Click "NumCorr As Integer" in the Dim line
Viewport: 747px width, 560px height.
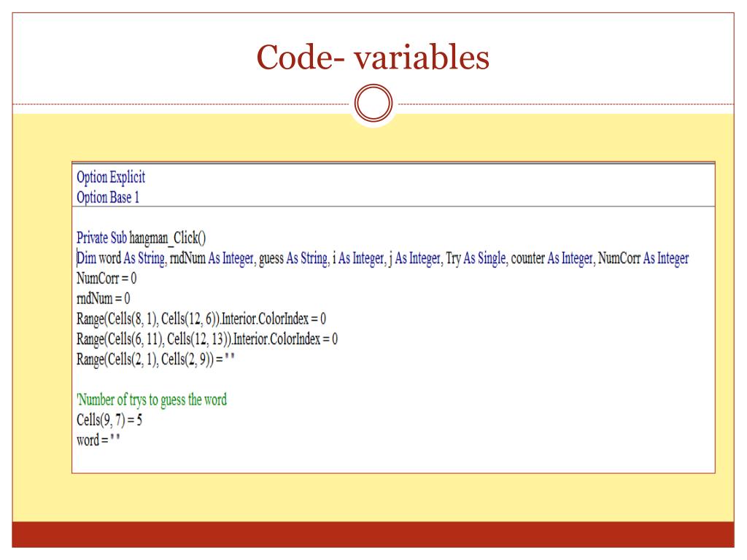(643, 258)
